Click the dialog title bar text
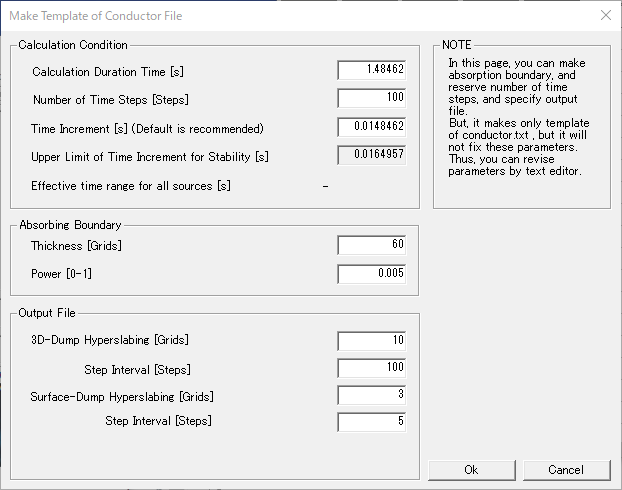The image size is (622, 490). (96, 16)
